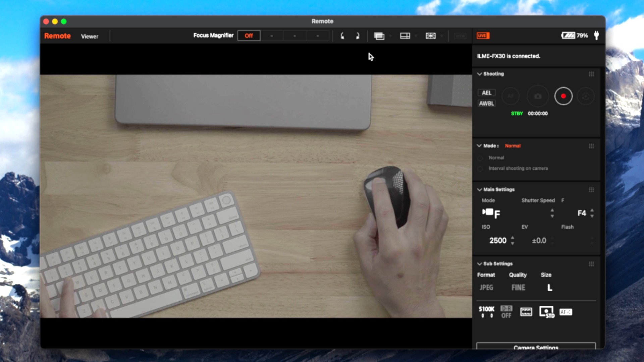Set Focus Magnifier to Off
The width and height of the screenshot is (644, 362).
coord(249,36)
